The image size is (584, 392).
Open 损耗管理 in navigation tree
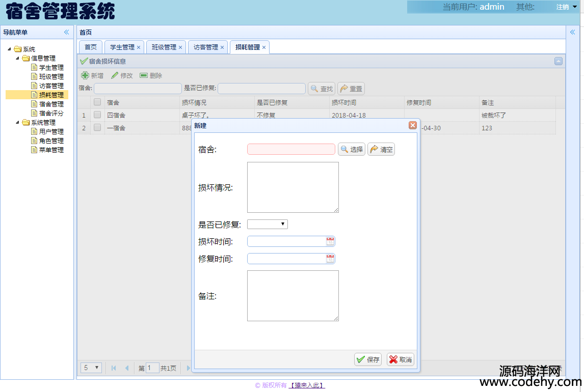(x=51, y=95)
